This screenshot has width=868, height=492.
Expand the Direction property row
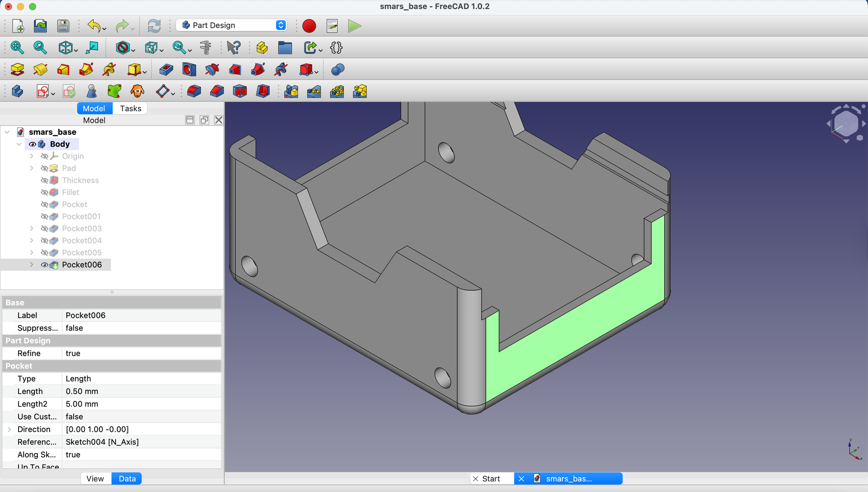pyautogui.click(x=9, y=429)
